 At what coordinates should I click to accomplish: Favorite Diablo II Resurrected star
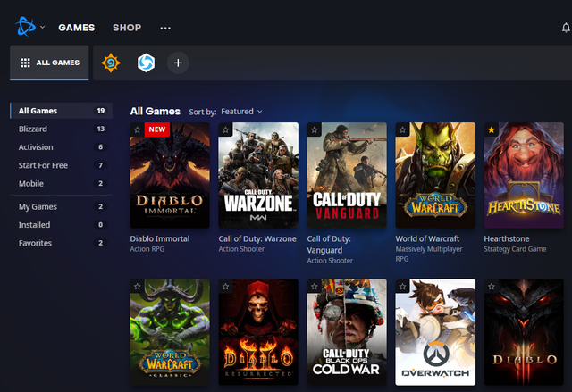point(225,287)
